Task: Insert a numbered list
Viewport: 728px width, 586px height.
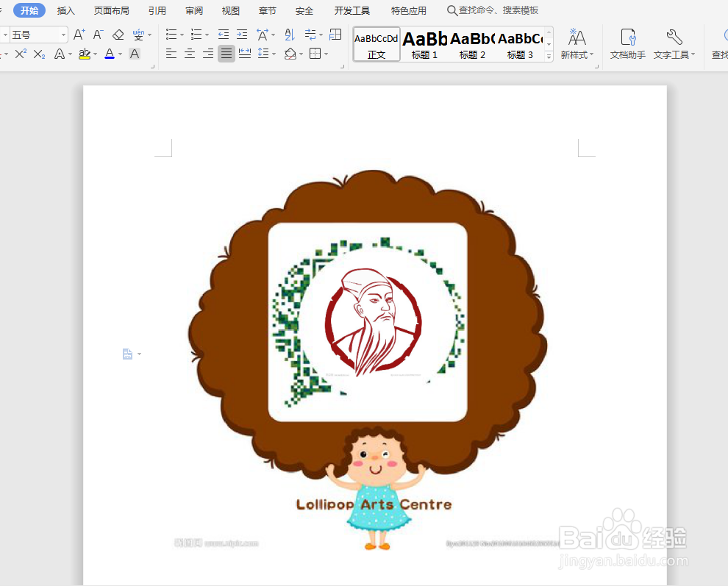Action: tap(196, 35)
